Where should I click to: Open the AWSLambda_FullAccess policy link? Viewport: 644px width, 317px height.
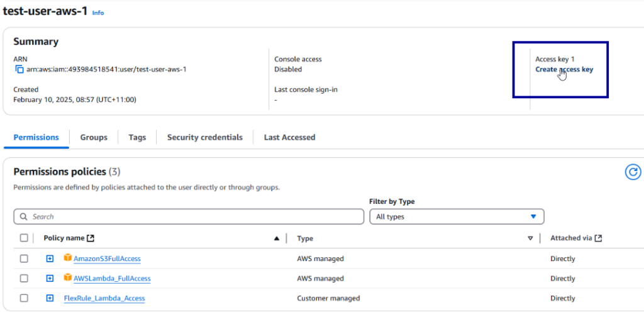(112, 279)
